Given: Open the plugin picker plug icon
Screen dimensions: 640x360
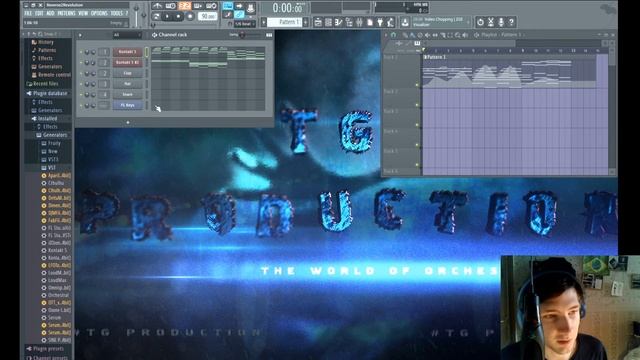Looking at the screenshot, I should tap(380, 22).
